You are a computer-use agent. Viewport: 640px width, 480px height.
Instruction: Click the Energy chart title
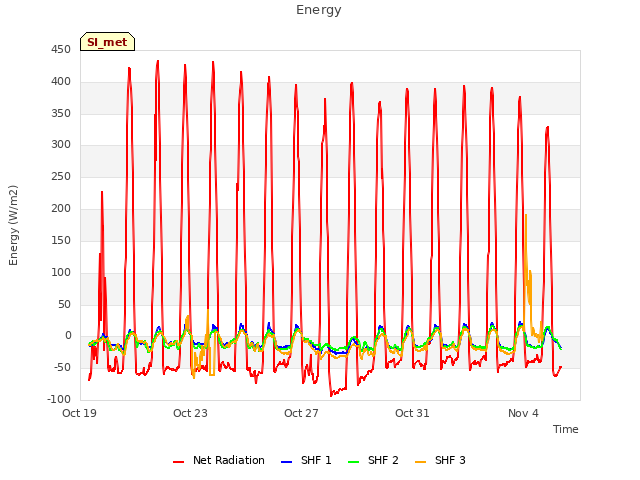tap(319, 10)
